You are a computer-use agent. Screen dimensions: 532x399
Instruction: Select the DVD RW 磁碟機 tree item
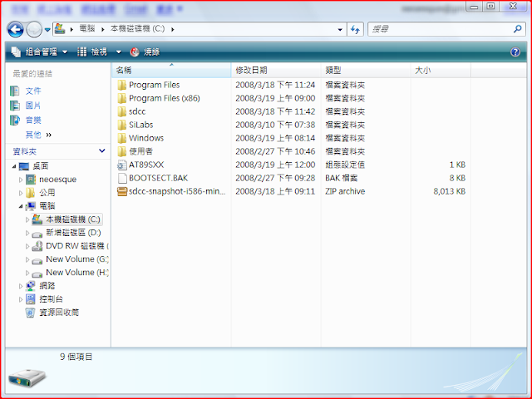coord(77,246)
